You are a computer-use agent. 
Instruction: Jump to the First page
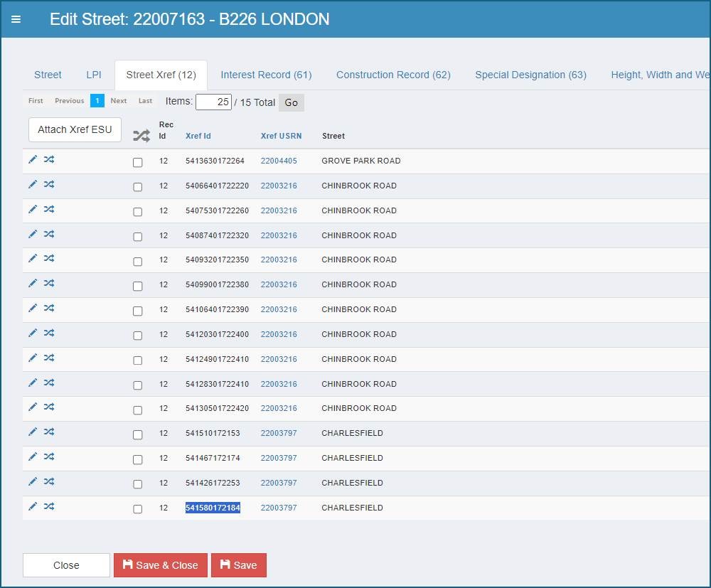(36, 101)
